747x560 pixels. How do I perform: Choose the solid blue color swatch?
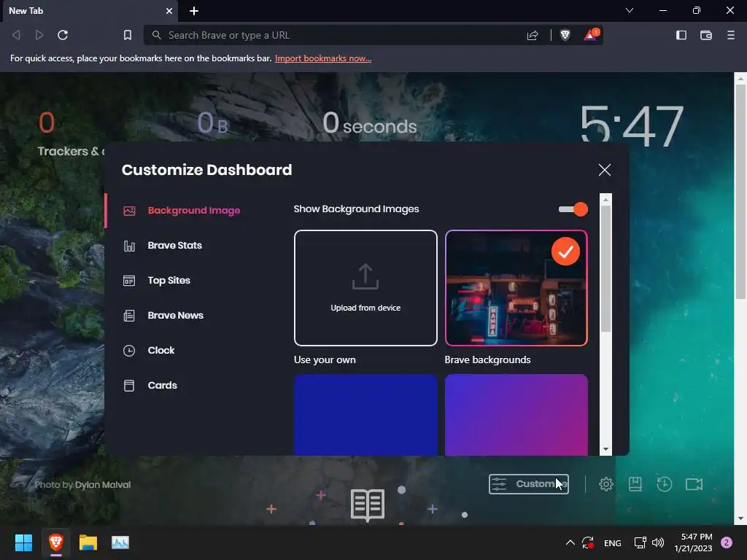365,415
